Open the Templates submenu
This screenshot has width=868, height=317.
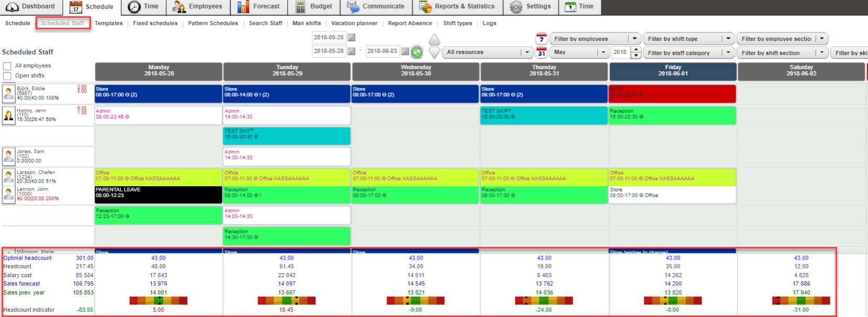pyautogui.click(x=109, y=23)
